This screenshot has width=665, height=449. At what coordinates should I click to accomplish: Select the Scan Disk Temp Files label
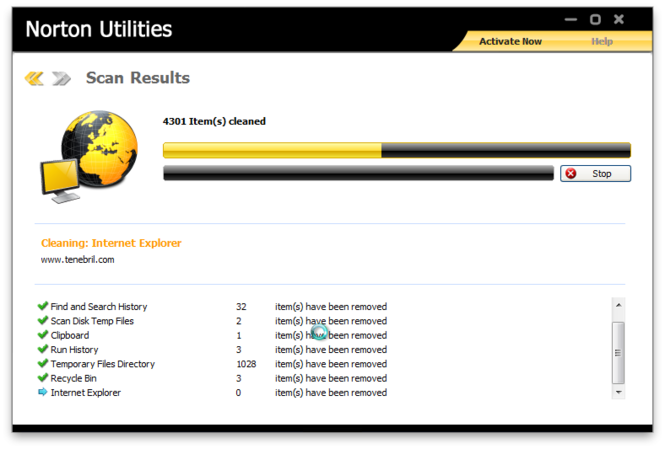[x=92, y=321]
